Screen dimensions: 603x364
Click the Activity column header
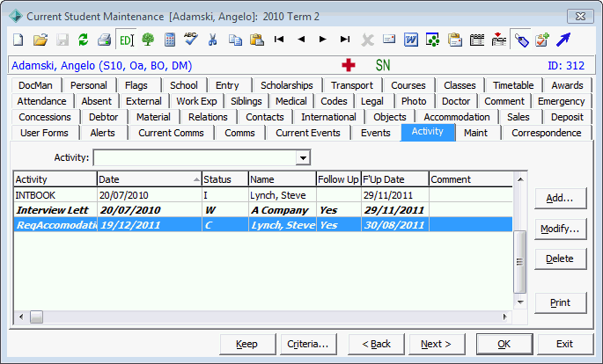(x=55, y=179)
